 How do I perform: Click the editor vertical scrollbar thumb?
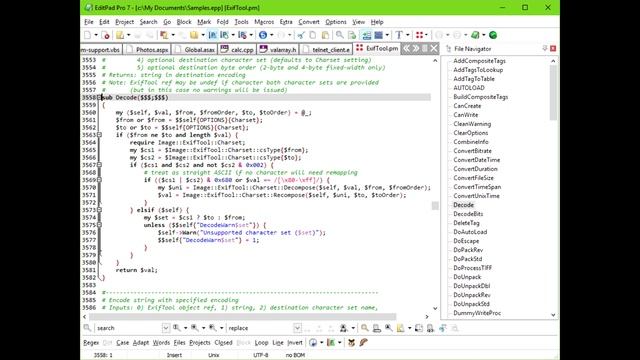(435, 205)
